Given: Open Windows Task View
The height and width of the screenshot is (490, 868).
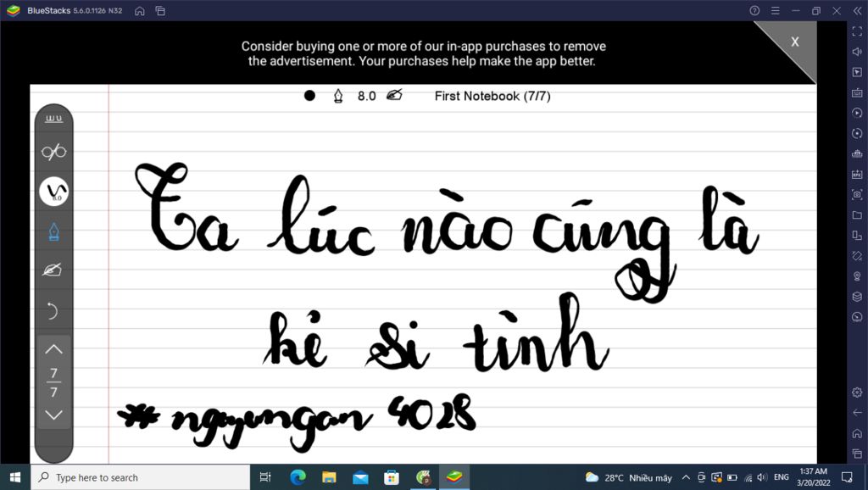Looking at the screenshot, I should 265,477.
